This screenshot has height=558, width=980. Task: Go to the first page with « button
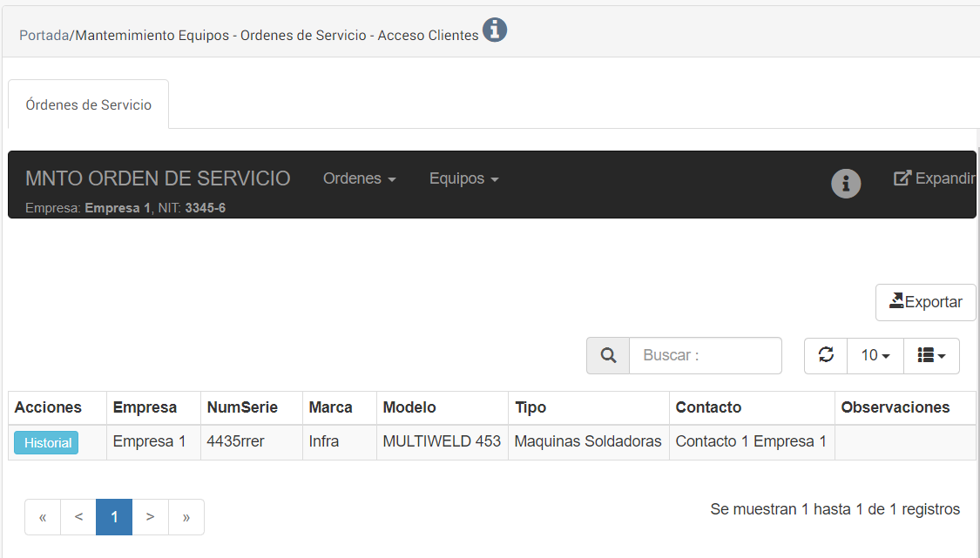(43, 517)
